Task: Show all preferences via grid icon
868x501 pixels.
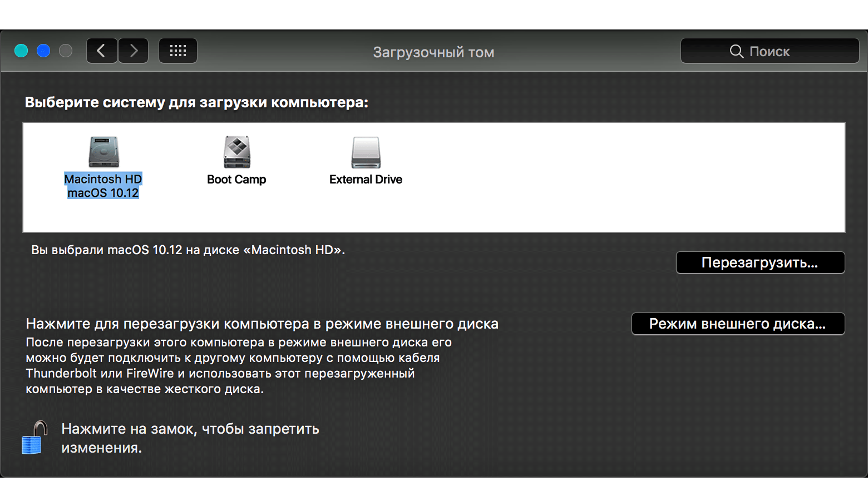Action: pyautogui.click(x=178, y=51)
